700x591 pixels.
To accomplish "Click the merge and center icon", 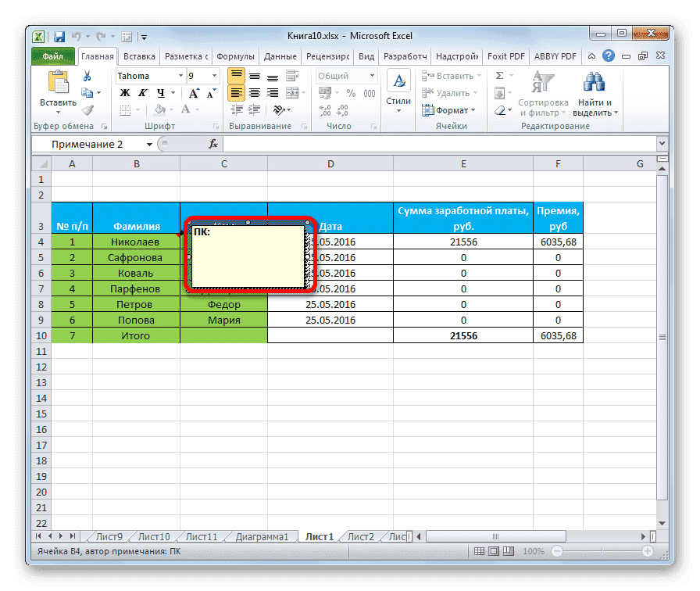I will click(x=291, y=92).
